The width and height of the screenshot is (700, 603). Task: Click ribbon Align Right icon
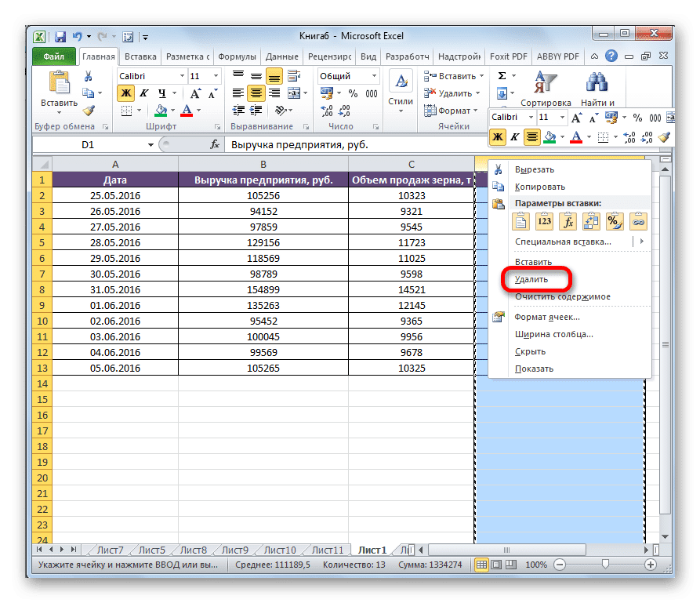click(x=274, y=93)
